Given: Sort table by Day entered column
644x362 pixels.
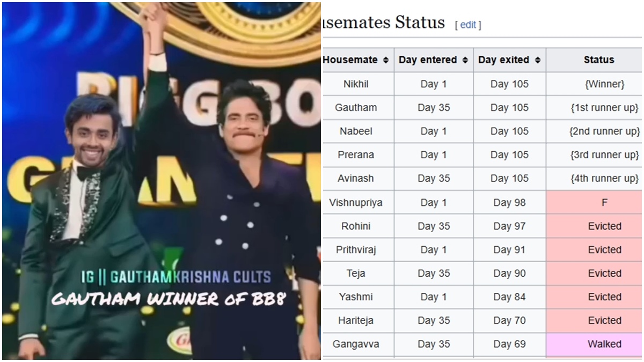Looking at the screenshot, I should click(x=465, y=61).
